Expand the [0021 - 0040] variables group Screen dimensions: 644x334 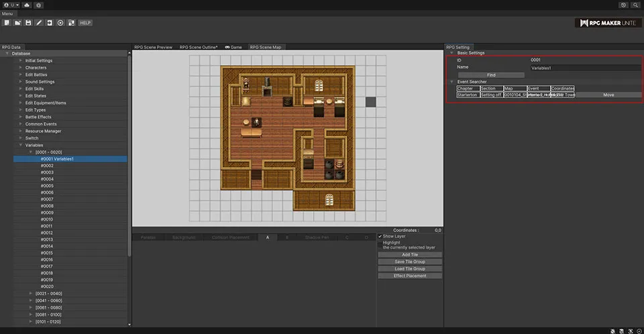pos(31,293)
